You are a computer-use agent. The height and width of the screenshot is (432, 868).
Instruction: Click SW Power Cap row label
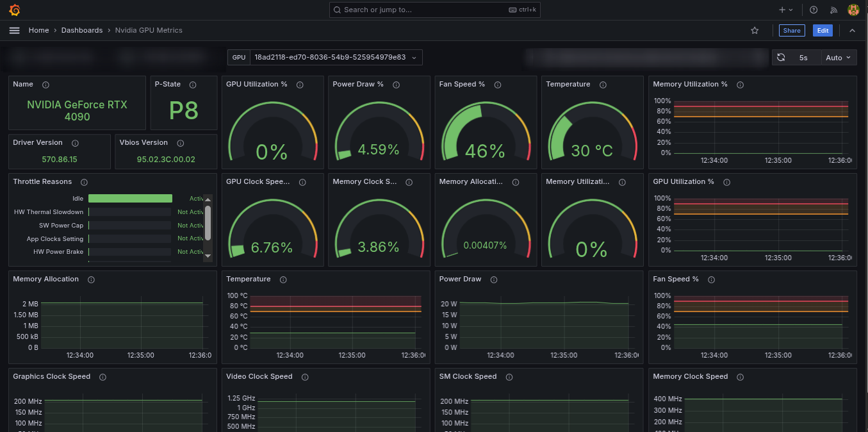coord(61,226)
